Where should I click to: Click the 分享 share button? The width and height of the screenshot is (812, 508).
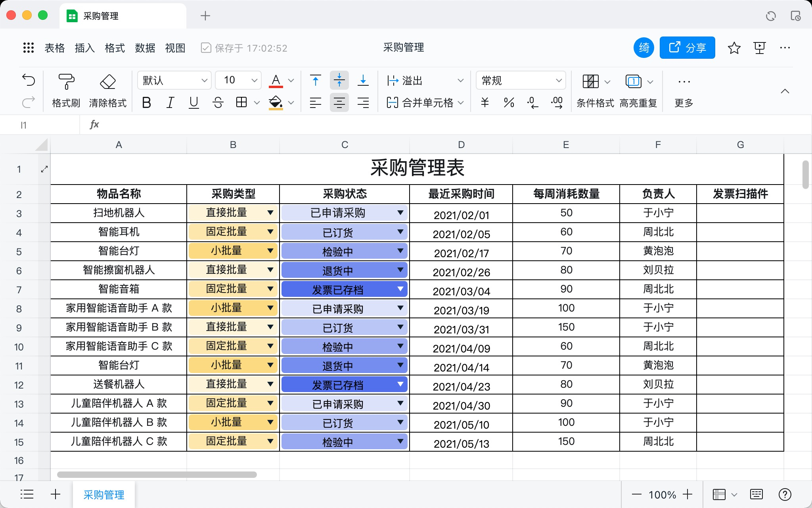pos(688,48)
